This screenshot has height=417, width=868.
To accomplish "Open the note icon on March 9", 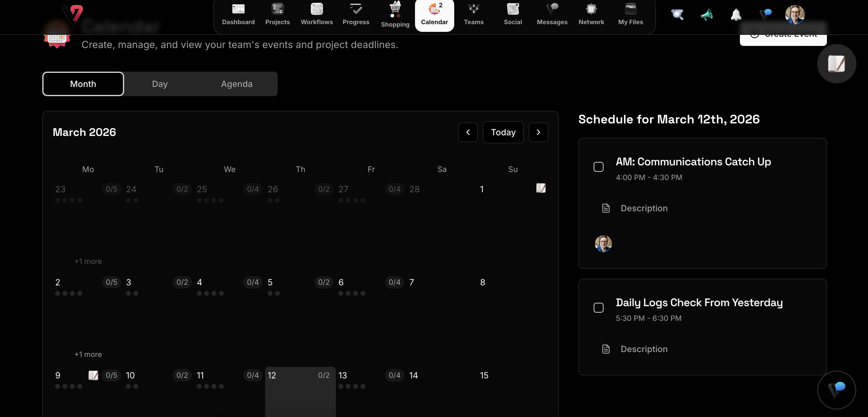I will pos(93,375).
